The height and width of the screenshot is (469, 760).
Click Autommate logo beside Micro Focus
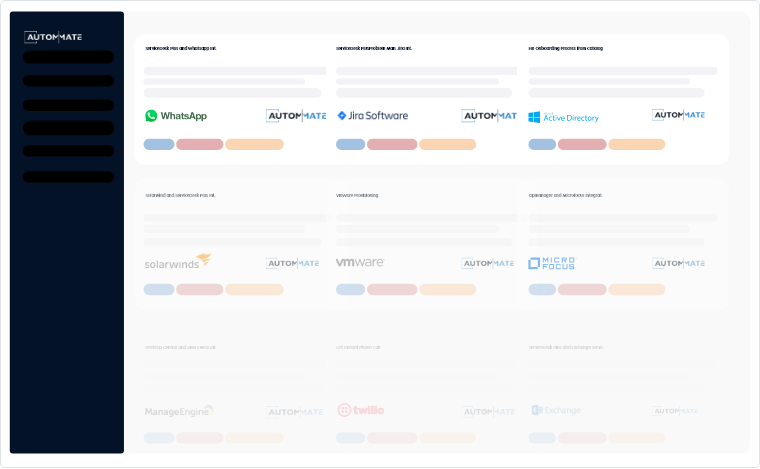point(679,263)
